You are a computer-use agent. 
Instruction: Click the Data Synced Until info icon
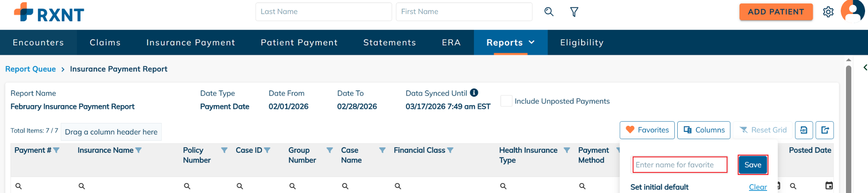coord(474,92)
